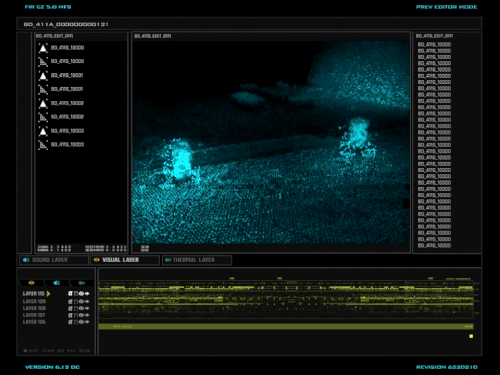Check the square box on Layer 110 row
500x375 pixels.
(76, 294)
